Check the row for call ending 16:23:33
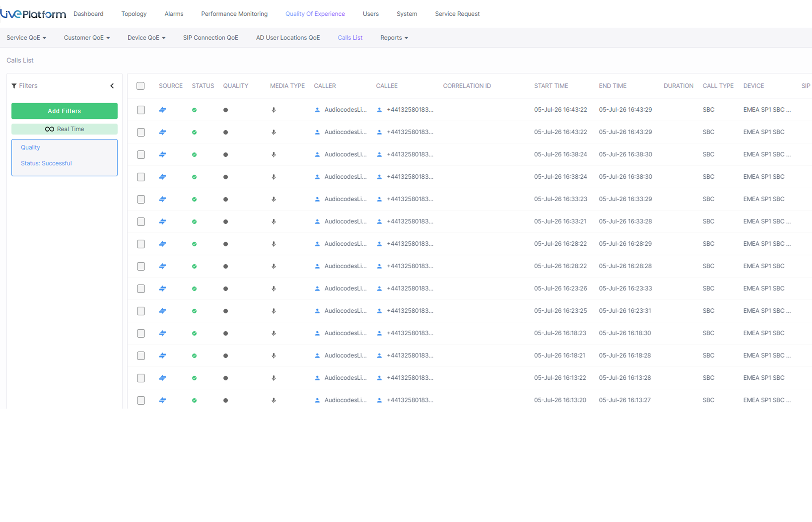The image size is (812, 522). (x=141, y=289)
